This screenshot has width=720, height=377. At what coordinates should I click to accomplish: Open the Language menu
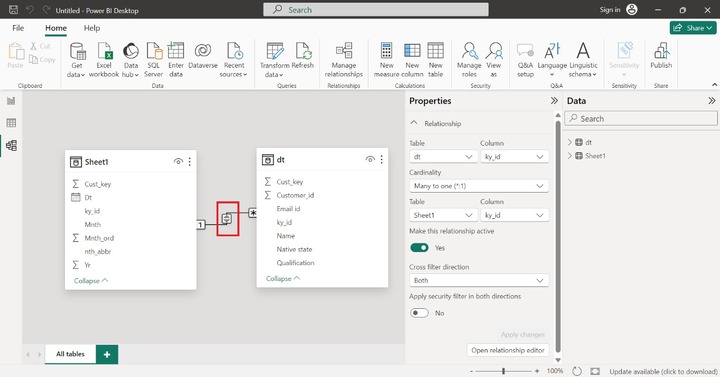click(x=552, y=60)
